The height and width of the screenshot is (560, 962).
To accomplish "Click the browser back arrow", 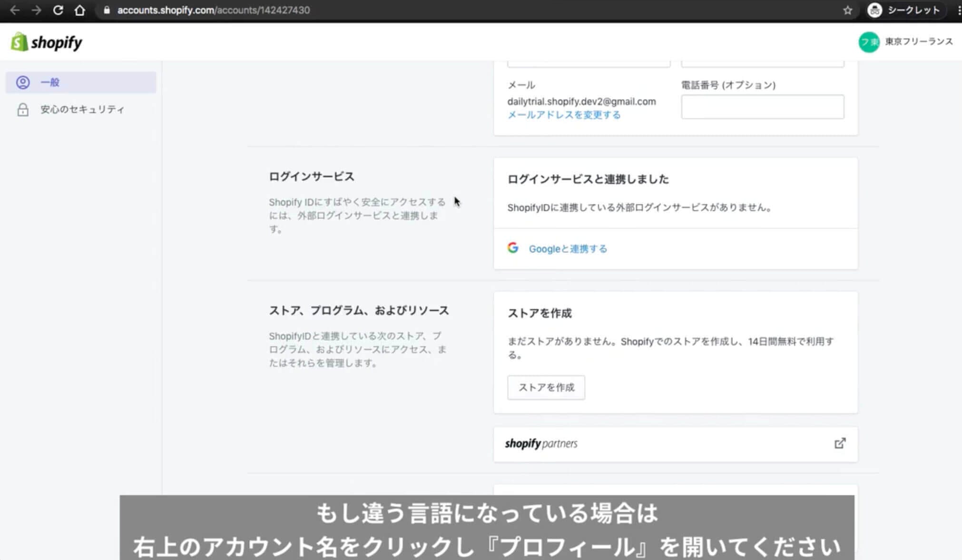I will click(x=15, y=10).
